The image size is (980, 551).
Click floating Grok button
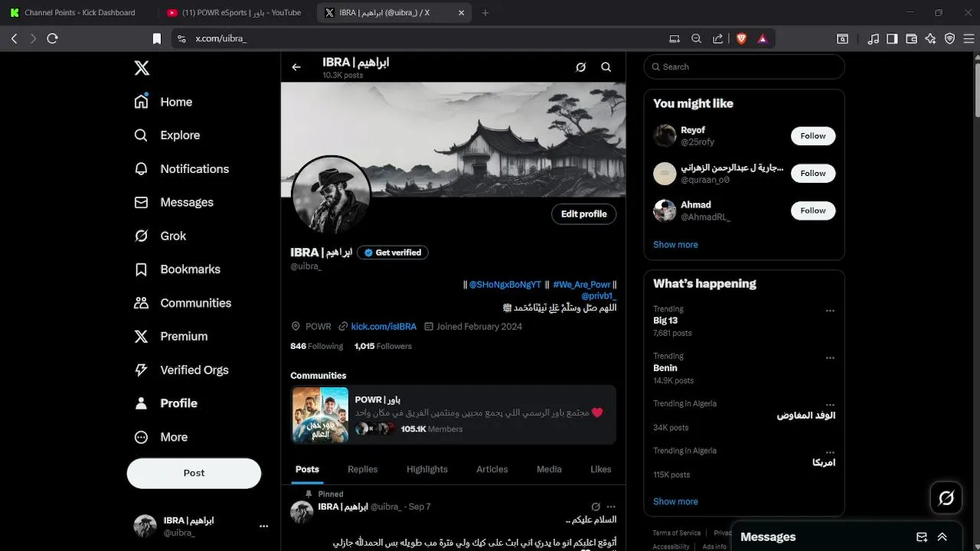tap(946, 498)
